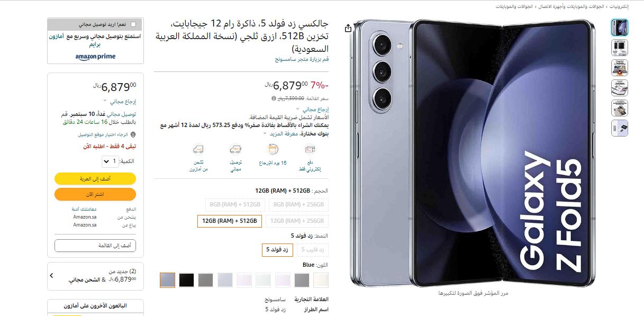This screenshot has width=644, height=316.
Task: Click the yellow Add to Cart button
Action: pyautogui.click(x=95, y=179)
